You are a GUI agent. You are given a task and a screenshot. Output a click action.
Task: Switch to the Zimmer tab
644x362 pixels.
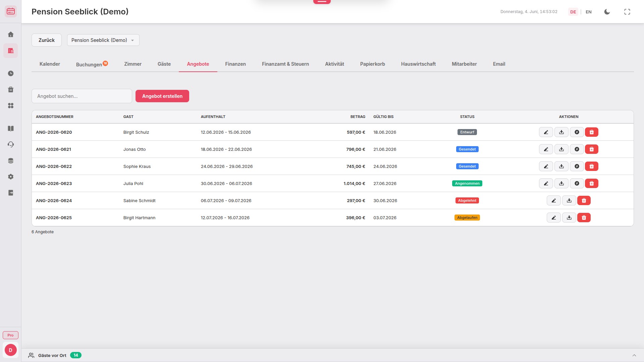click(x=133, y=64)
